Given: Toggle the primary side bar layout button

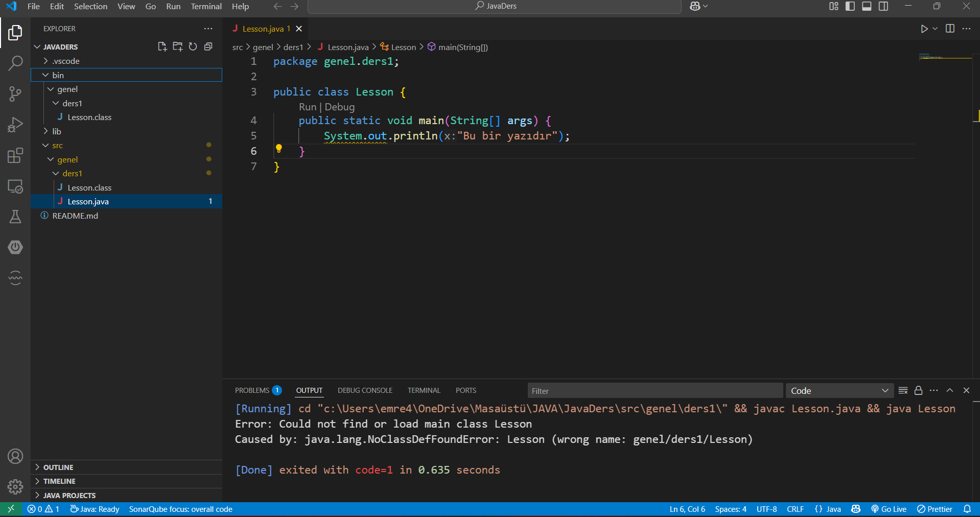Looking at the screenshot, I should pyautogui.click(x=850, y=6).
